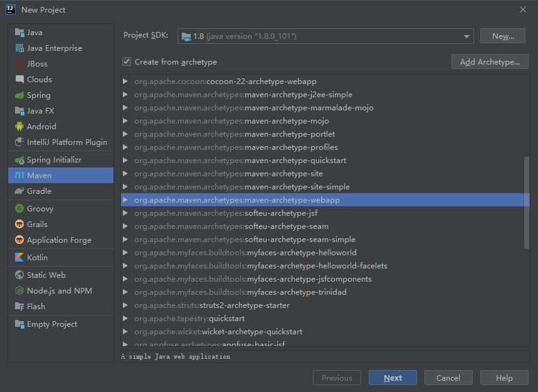This screenshot has height=392, width=538.
Task: Click the IntelliJ logo in title bar
Action: point(11,9)
